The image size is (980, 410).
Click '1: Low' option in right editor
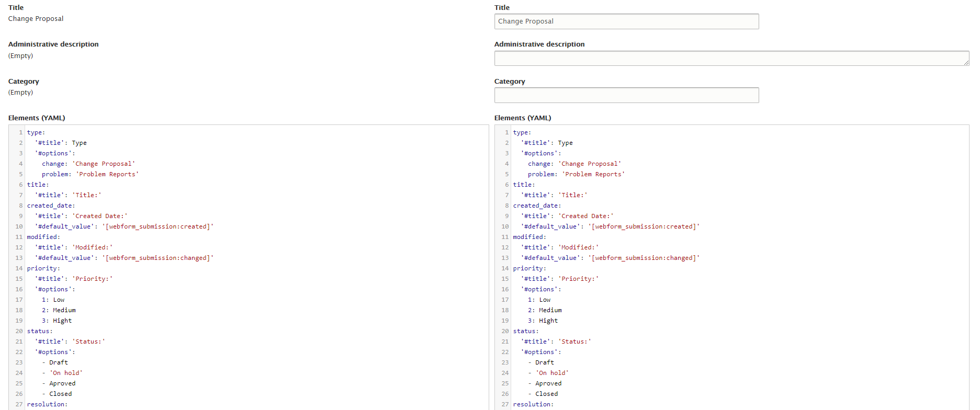tap(539, 300)
